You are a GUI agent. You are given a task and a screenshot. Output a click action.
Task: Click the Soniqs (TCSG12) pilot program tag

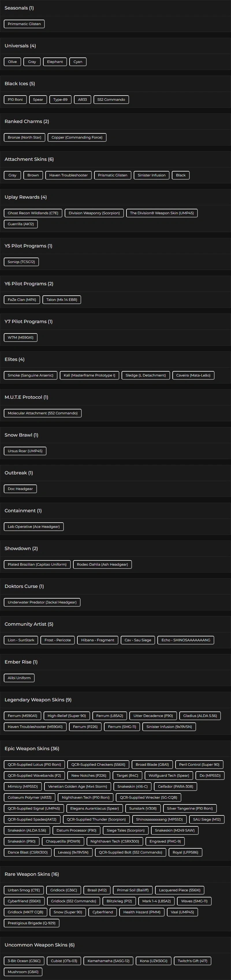[x=21, y=262]
